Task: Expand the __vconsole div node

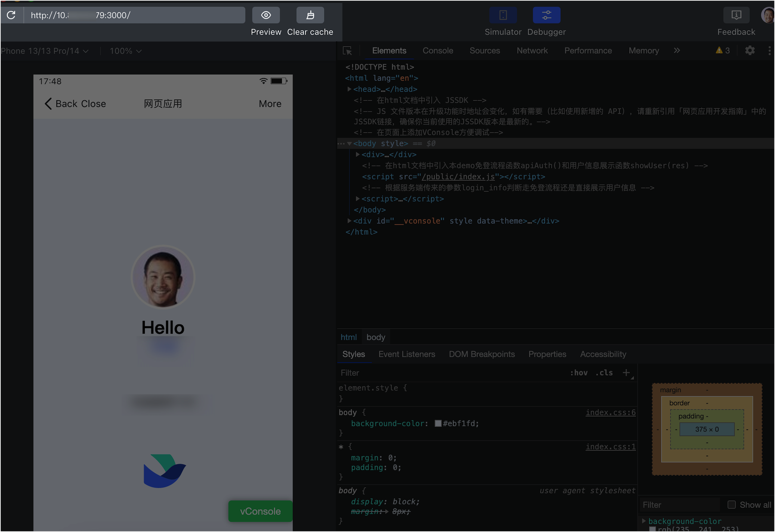Action: point(349,221)
